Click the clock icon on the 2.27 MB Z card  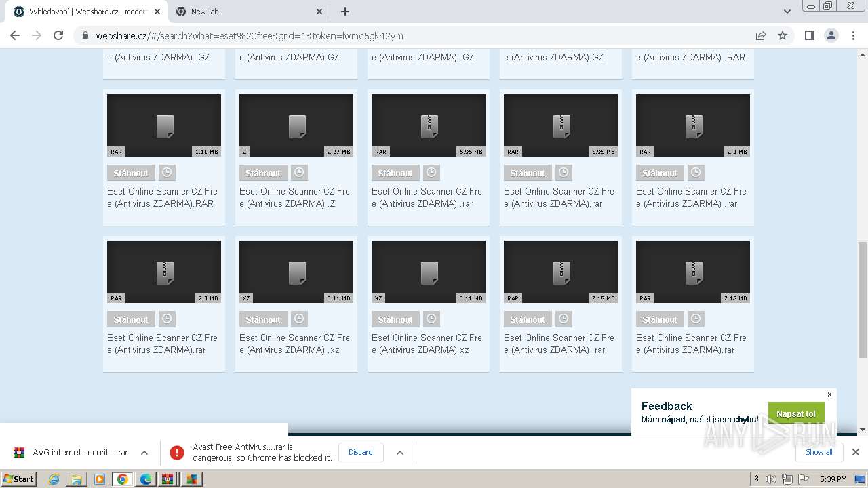pyautogui.click(x=299, y=172)
